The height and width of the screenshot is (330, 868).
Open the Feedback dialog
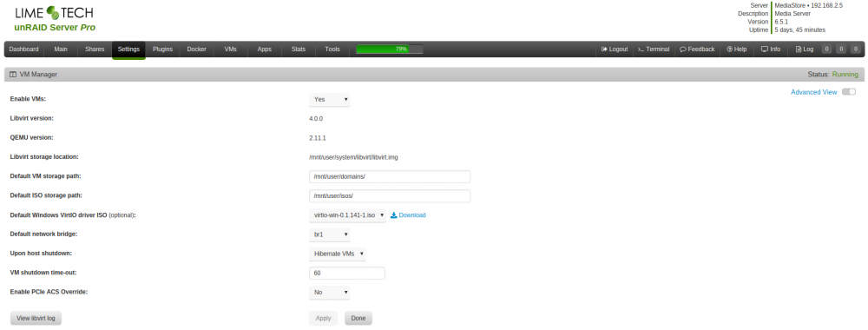pyautogui.click(x=697, y=49)
